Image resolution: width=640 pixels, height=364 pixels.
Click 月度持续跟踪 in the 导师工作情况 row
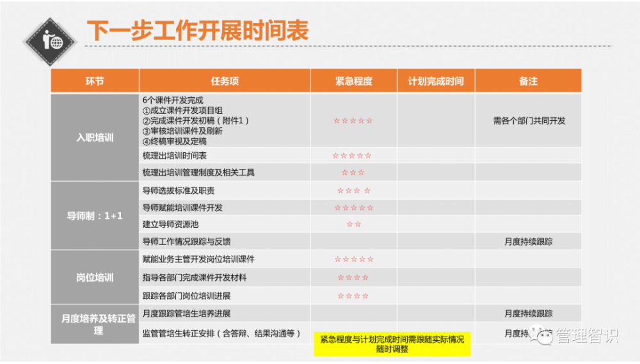point(528,242)
